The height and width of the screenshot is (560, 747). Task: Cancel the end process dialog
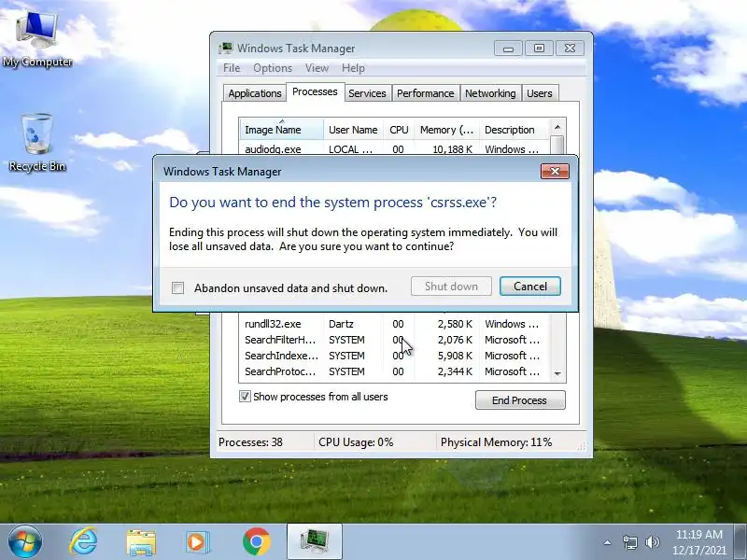[529, 287]
